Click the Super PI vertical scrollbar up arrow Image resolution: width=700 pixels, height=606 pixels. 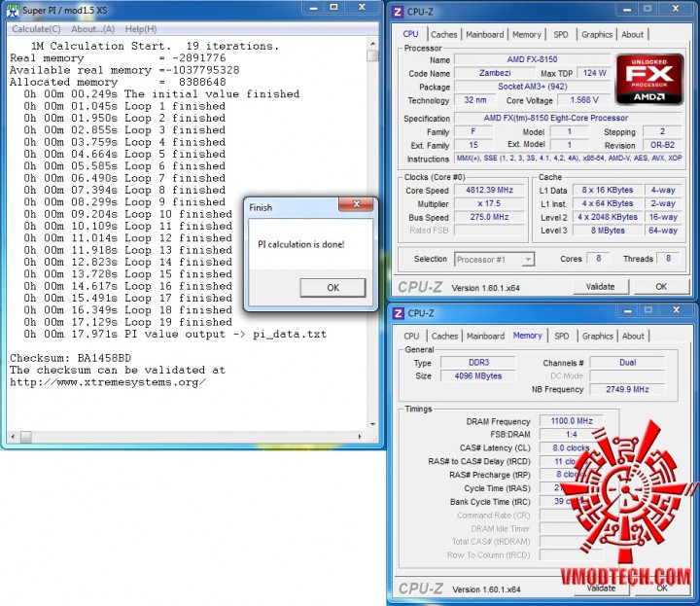click(372, 44)
